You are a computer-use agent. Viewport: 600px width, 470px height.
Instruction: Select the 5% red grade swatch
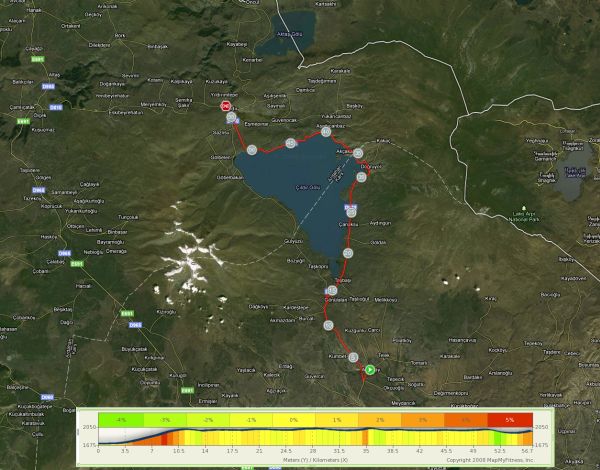point(511,420)
